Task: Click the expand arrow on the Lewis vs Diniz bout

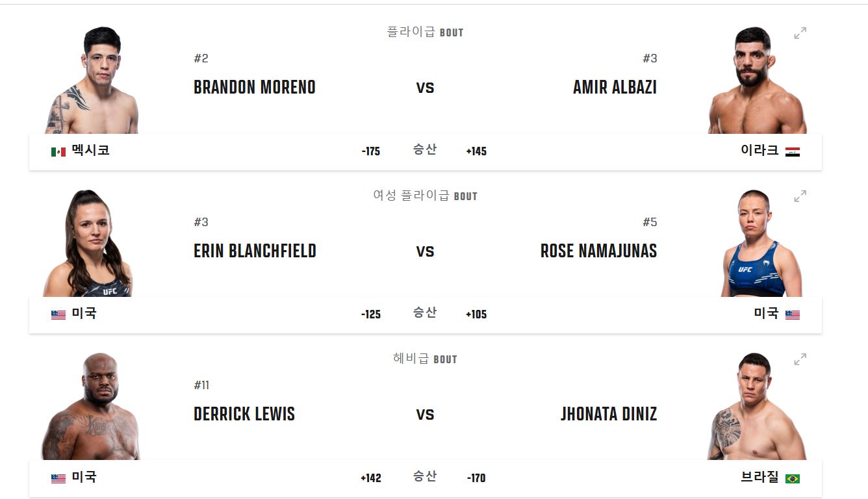Action: click(800, 359)
